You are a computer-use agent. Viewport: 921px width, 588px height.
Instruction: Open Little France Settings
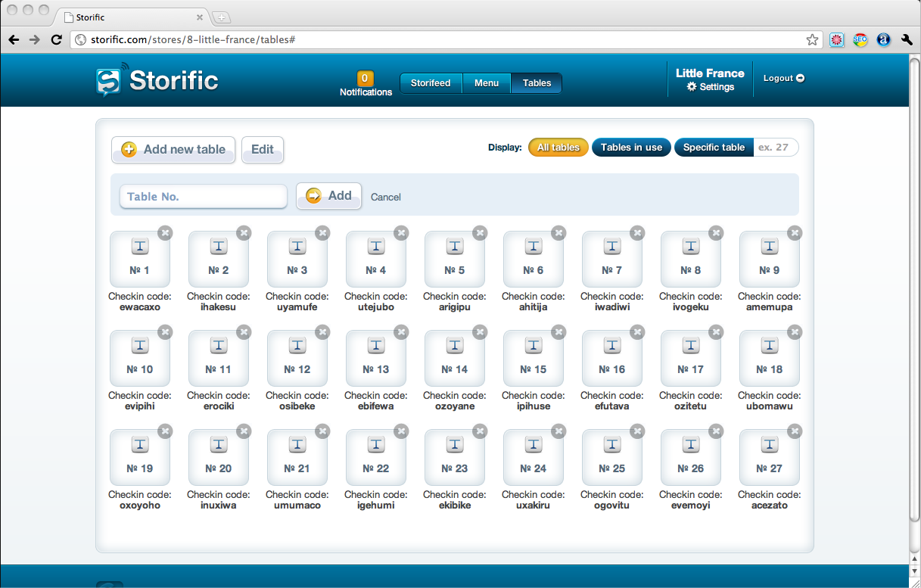click(x=710, y=87)
